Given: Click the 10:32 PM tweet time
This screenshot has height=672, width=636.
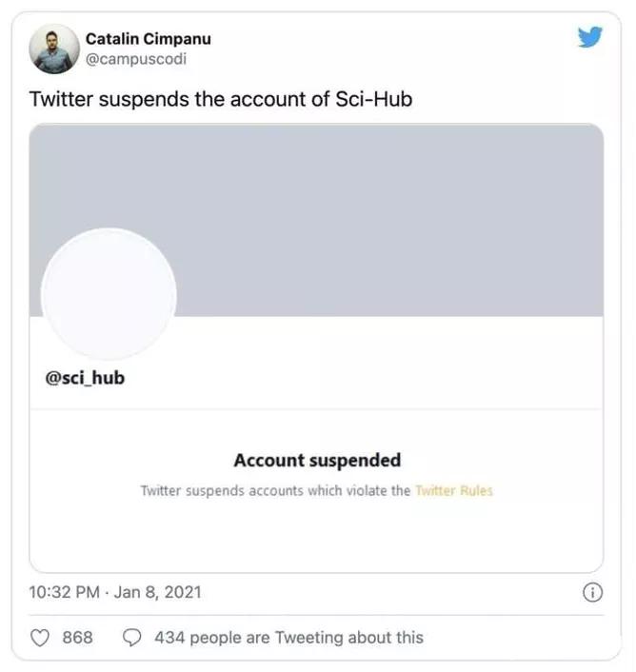Looking at the screenshot, I should pyautogui.click(x=65, y=592).
